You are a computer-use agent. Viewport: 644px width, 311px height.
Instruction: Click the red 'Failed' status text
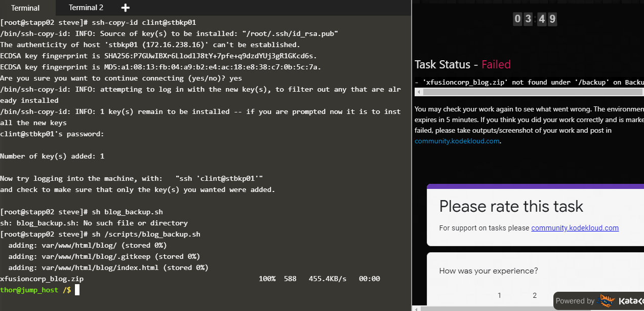[x=496, y=64]
